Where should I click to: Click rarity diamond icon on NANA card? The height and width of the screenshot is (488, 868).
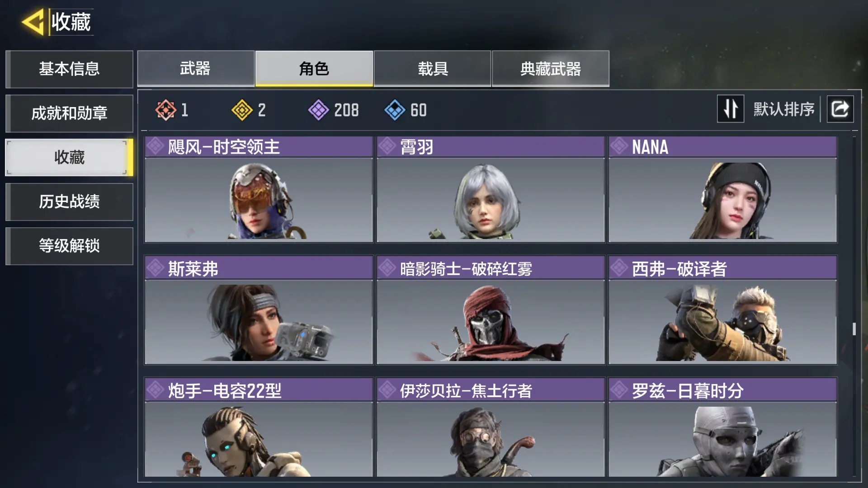[x=618, y=146]
